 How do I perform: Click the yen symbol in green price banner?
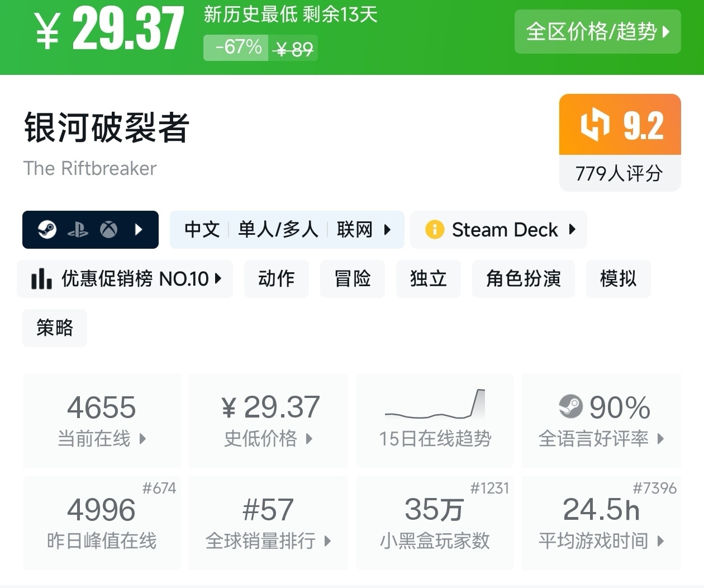click(x=47, y=31)
